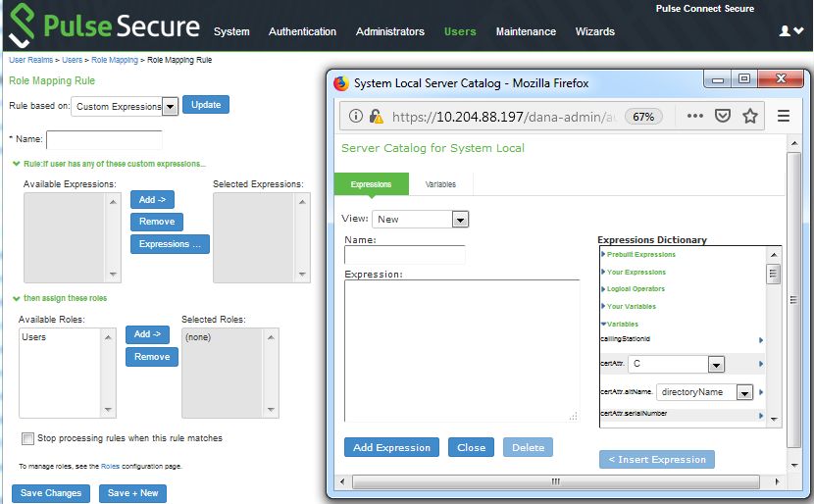The height and width of the screenshot is (504, 814).
Task: Click the Close button in Server Catalog
Action: 472,447
